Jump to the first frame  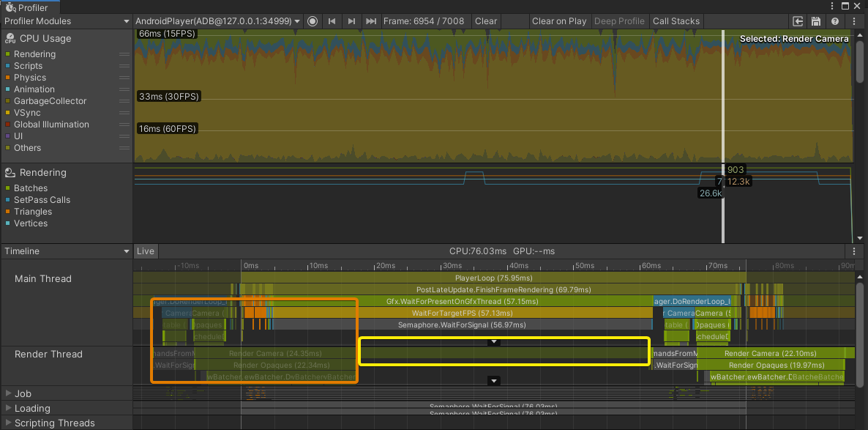pos(332,21)
